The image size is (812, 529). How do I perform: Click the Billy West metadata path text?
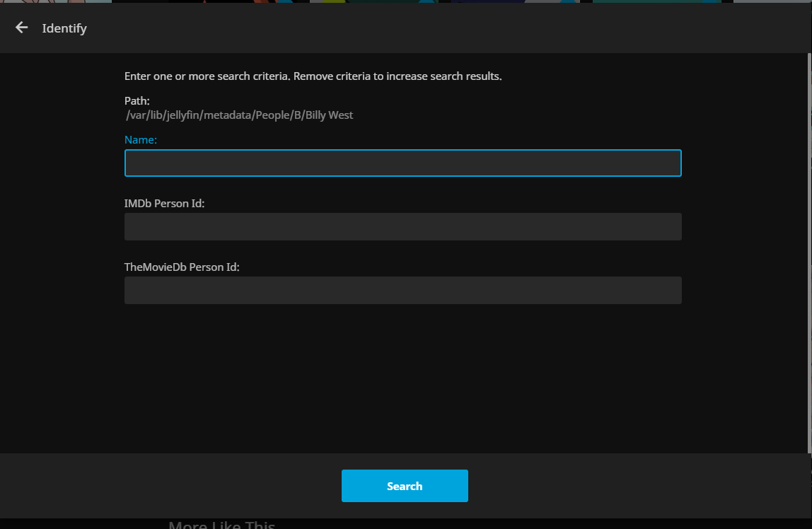pos(239,115)
